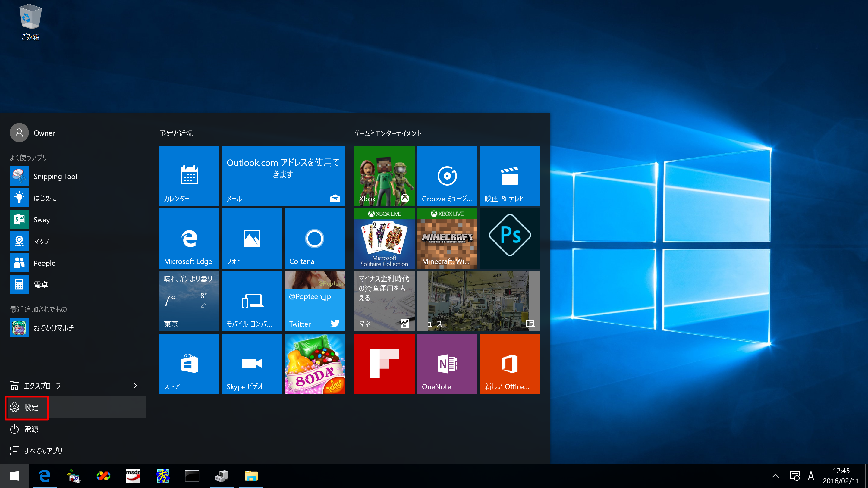Viewport: 868px width, 488px height.
Task: Open the Xbox tile
Action: [x=384, y=175]
